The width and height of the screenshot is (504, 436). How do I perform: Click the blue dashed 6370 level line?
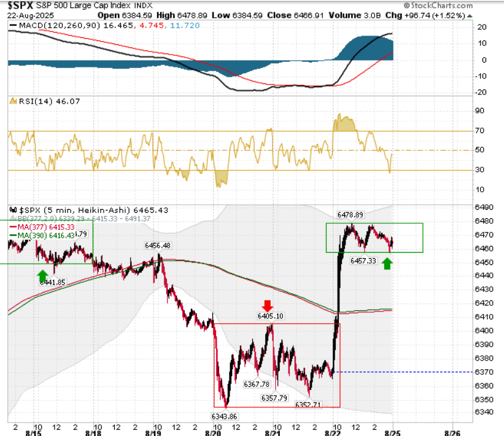click(x=403, y=372)
